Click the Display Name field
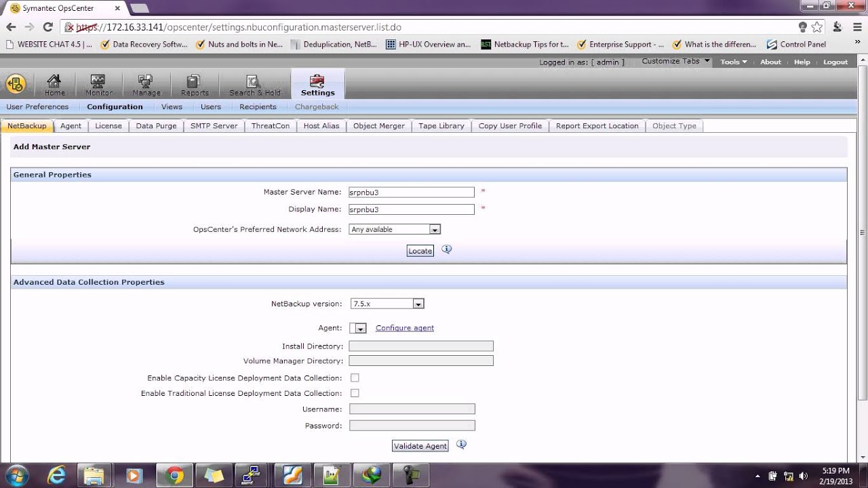The image size is (868, 488). [412, 209]
